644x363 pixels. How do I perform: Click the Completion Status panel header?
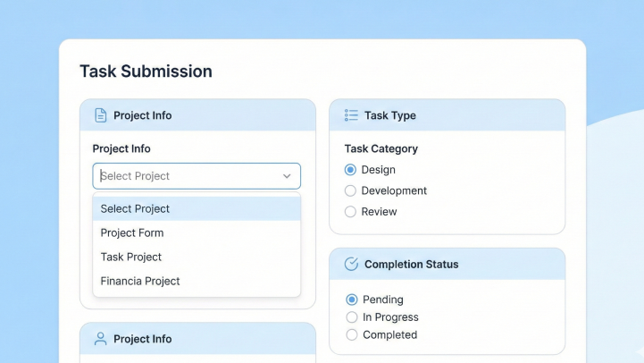pyautogui.click(x=447, y=264)
